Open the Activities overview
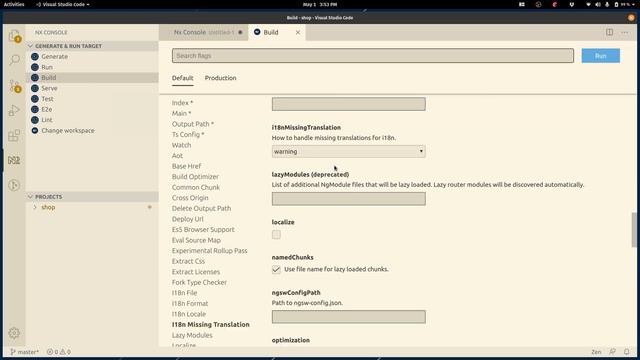This screenshot has height=360, width=640. pyautogui.click(x=14, y=4)
